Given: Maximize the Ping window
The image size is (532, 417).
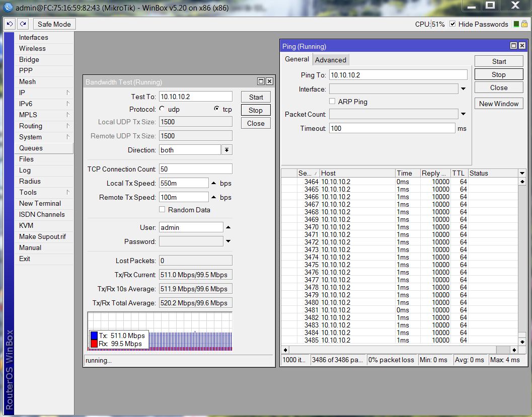Looking at the screenshot, I should pos(514,45).
